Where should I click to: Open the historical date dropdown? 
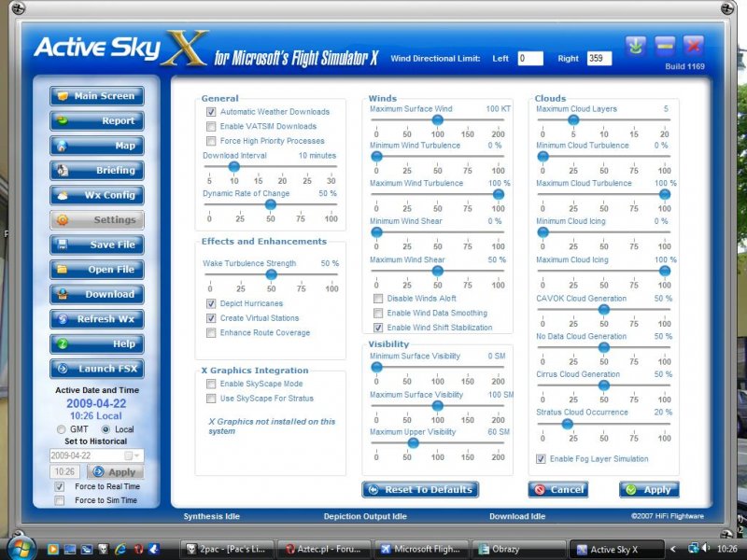[138, 455]
